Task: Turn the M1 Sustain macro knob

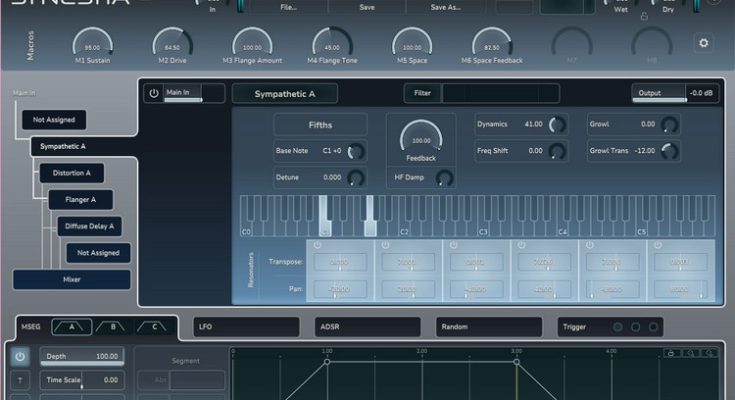Action: (92, 43)
